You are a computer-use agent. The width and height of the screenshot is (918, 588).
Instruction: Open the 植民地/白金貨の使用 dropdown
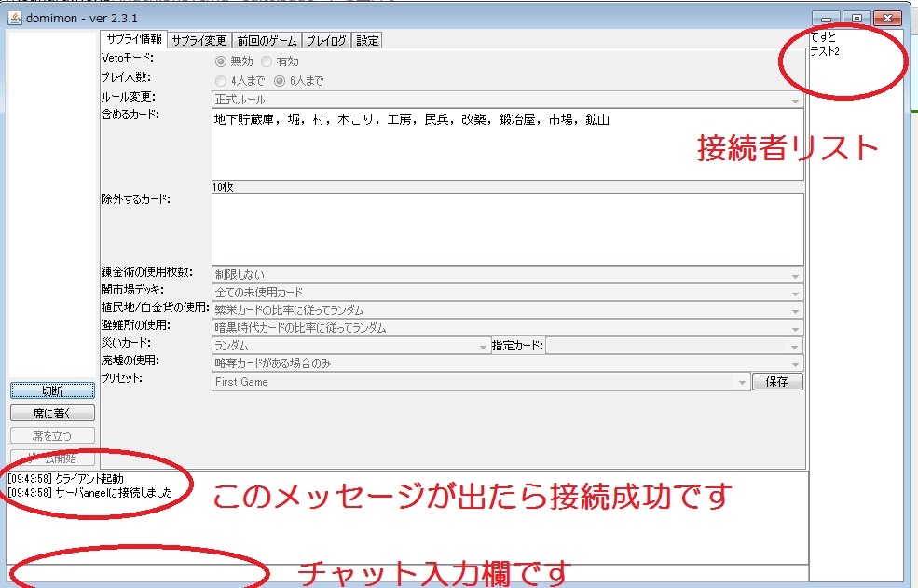(507, 309)
